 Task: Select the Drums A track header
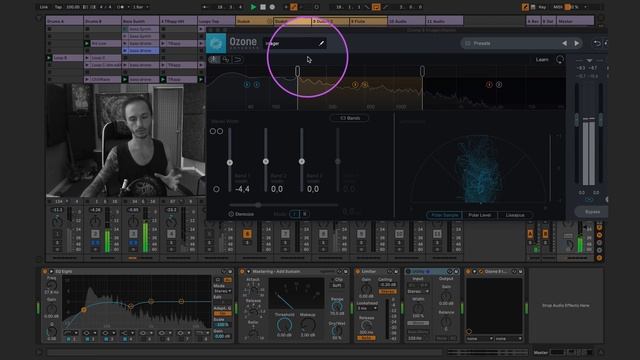pyautogui.click(x=64, y=21)
